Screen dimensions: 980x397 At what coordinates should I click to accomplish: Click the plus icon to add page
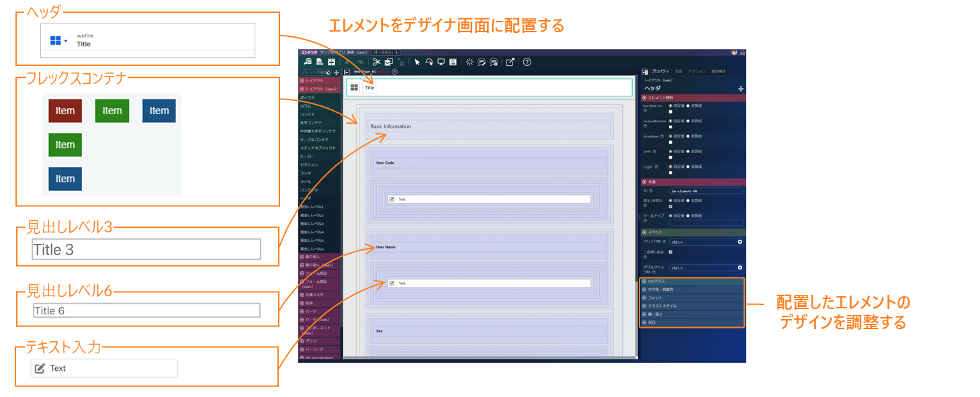[x=395, y=72]
